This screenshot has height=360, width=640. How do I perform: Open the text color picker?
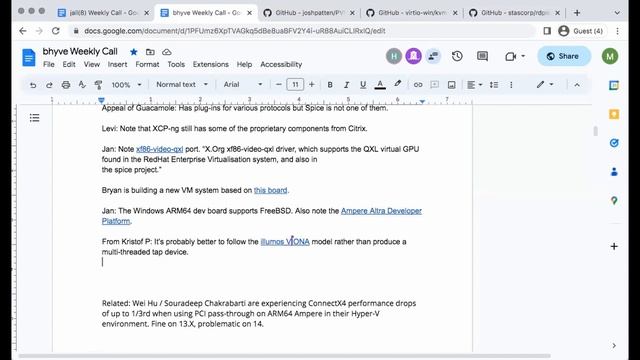380,85
